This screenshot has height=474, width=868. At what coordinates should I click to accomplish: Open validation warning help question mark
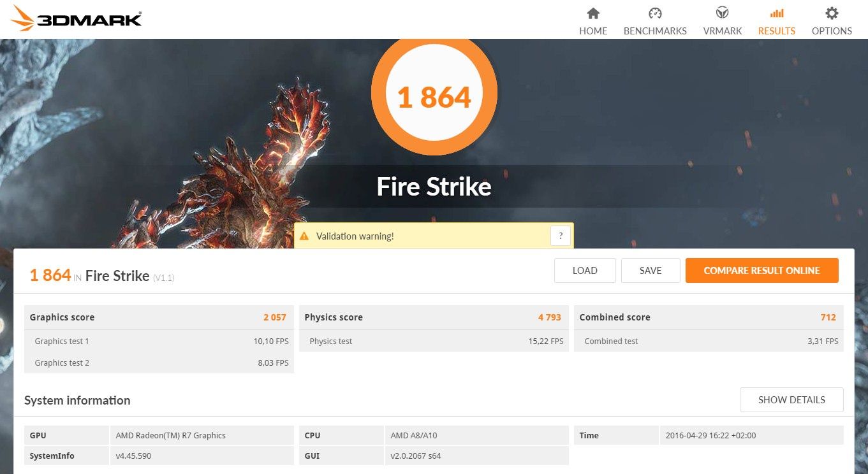point(560,236)
